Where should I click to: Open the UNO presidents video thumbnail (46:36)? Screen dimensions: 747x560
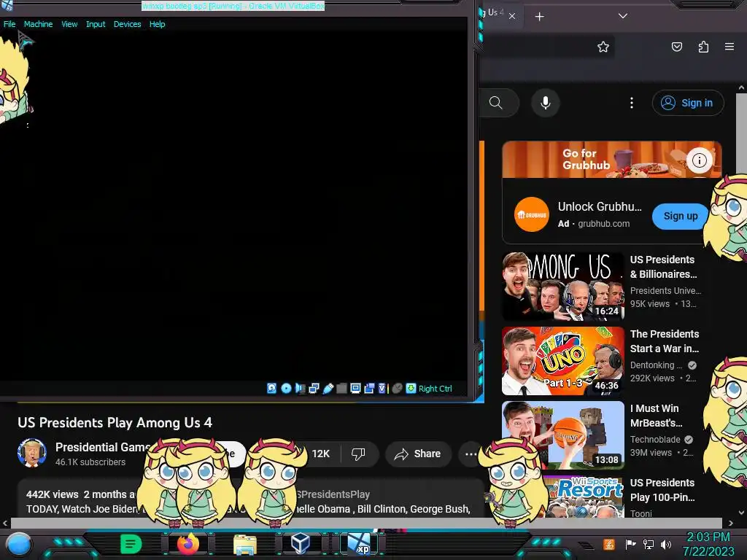tap(563, 361)
